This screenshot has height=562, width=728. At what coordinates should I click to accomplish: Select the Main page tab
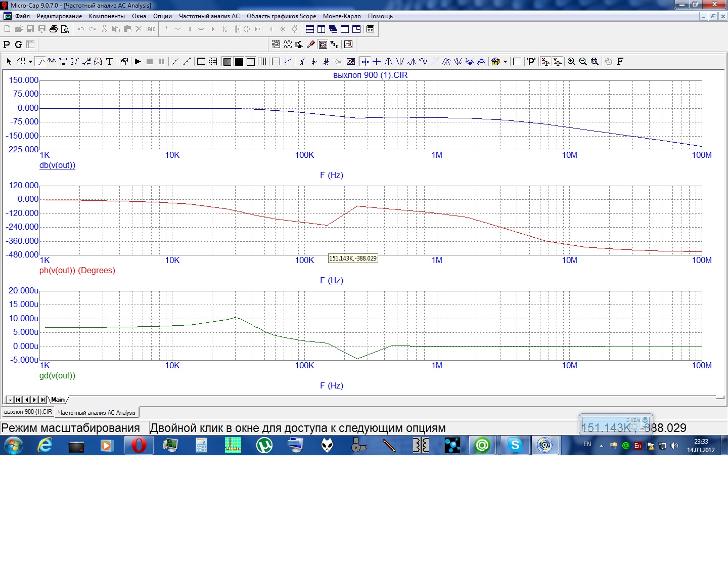coord(58,400)
